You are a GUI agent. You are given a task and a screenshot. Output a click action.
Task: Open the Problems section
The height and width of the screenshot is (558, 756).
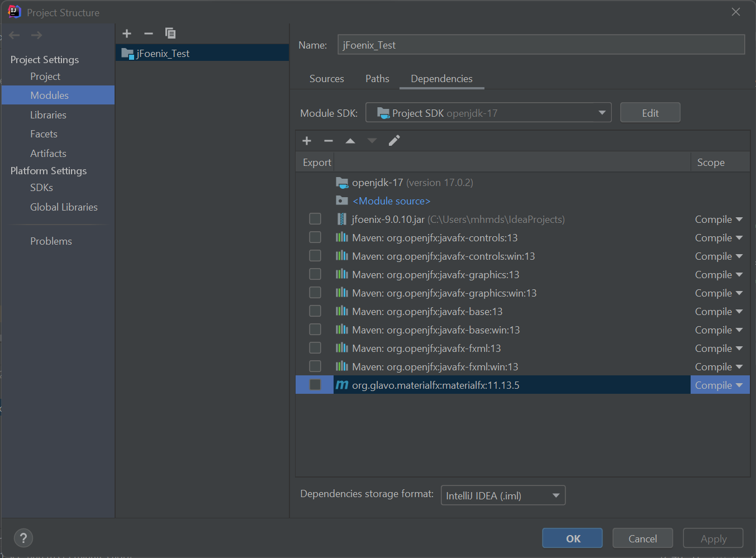click(51, 241)
